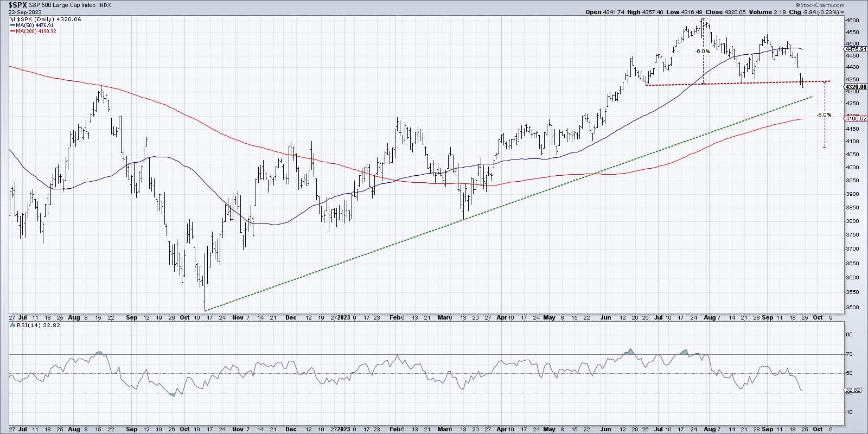The image size is (868, 434).
Task: Click the red dashed neckline support line
Action: [x=705, y=84]
